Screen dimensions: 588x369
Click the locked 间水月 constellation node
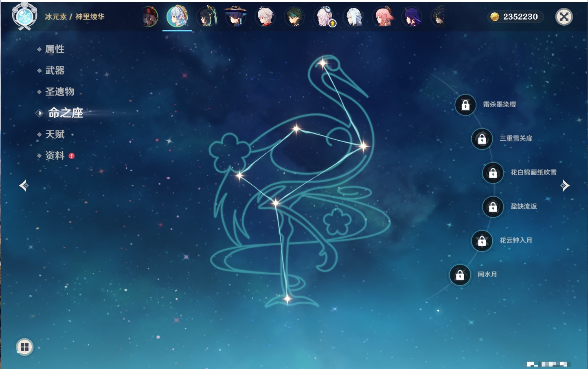460,275
